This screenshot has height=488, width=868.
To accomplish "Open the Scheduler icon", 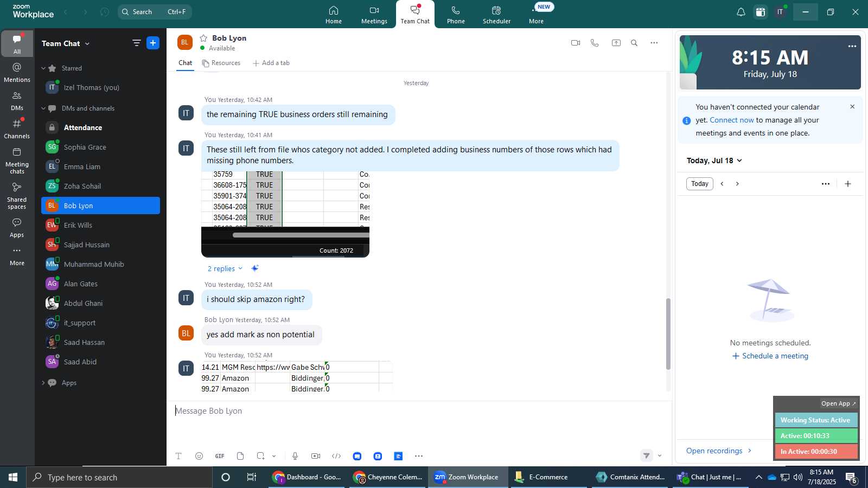I will tap(496, 11).
